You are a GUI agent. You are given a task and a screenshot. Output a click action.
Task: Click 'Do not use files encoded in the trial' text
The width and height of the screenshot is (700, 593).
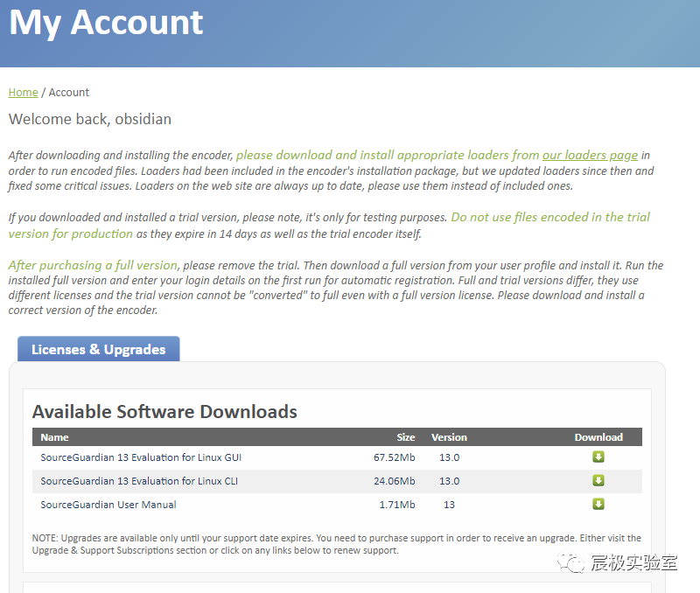click(550, 217)
